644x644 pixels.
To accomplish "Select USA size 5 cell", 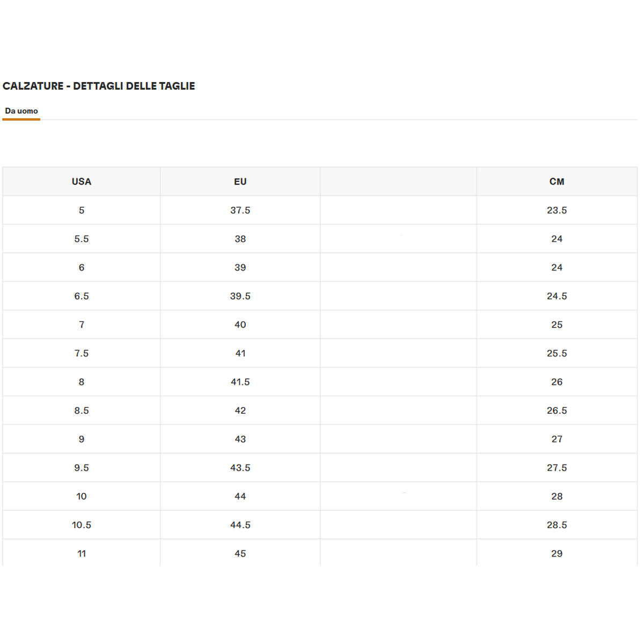I will point(82,210).
